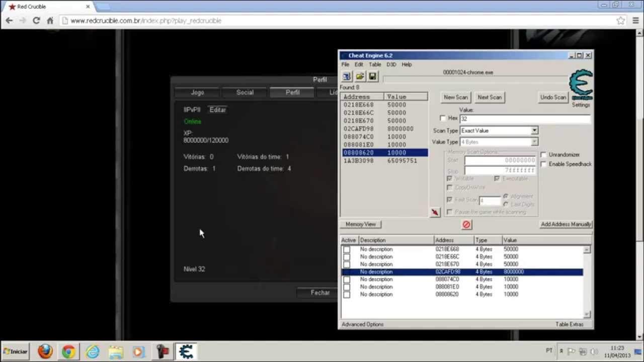The image size is (644, 362).
Task: Click the red no-entry clear list icon
Action: point(466,225)
